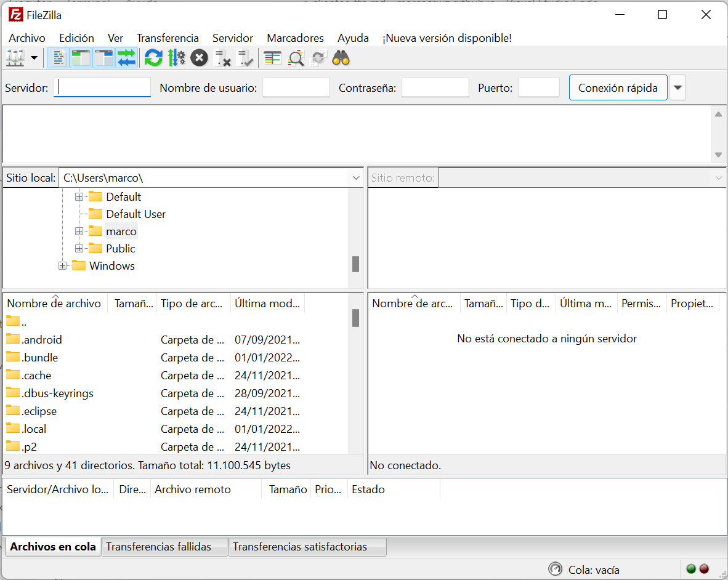This screenshot has width=728, height=580.
Task: Sort local files by Última mod... header
Action: click(x=267, y=304)
